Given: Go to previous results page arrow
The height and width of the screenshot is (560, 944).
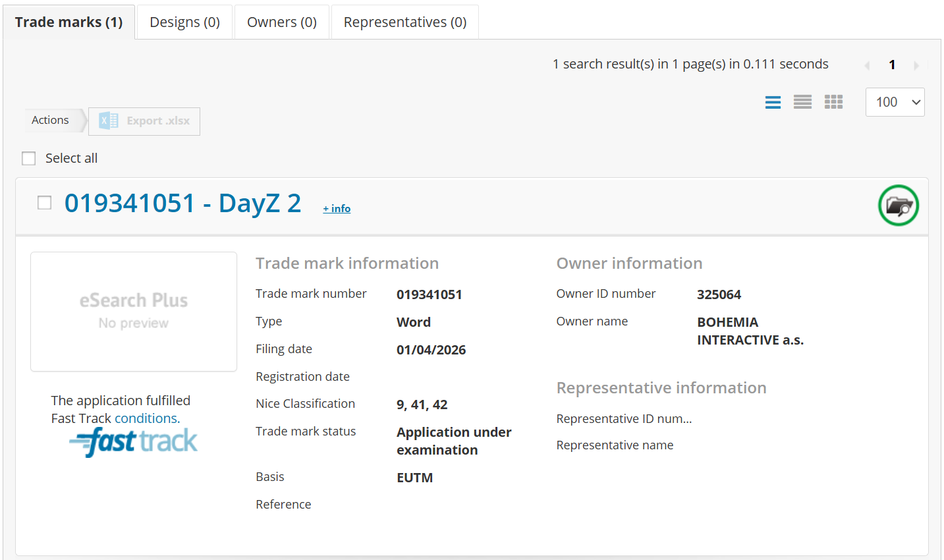Looking at the screenshot, I should tap(867, 65).
